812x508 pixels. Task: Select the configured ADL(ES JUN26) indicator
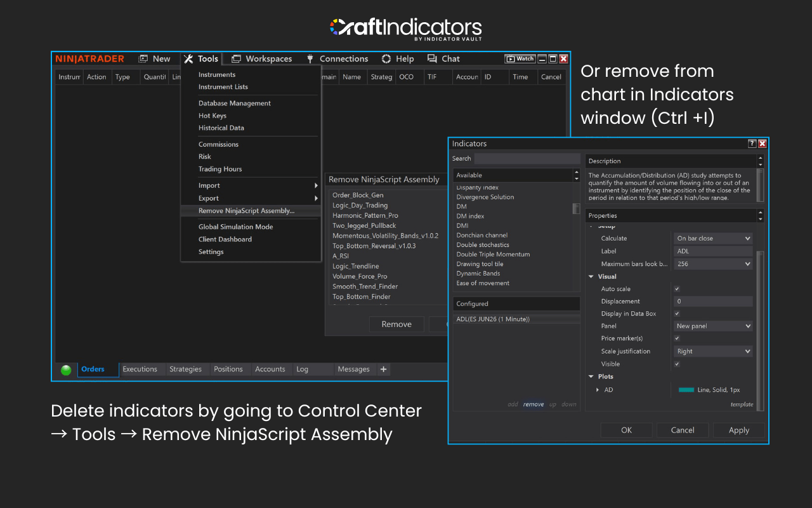[x=516, y=319]
